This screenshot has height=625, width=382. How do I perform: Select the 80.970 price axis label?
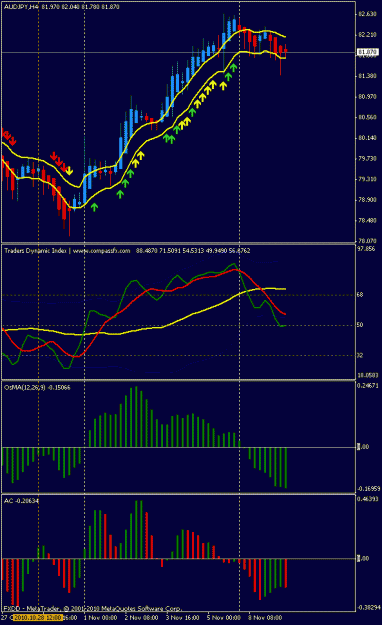(x=367, y=96)
